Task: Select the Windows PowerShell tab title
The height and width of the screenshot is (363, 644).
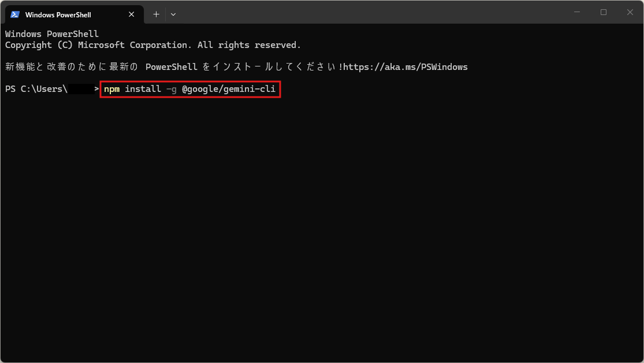Action: 58,14
